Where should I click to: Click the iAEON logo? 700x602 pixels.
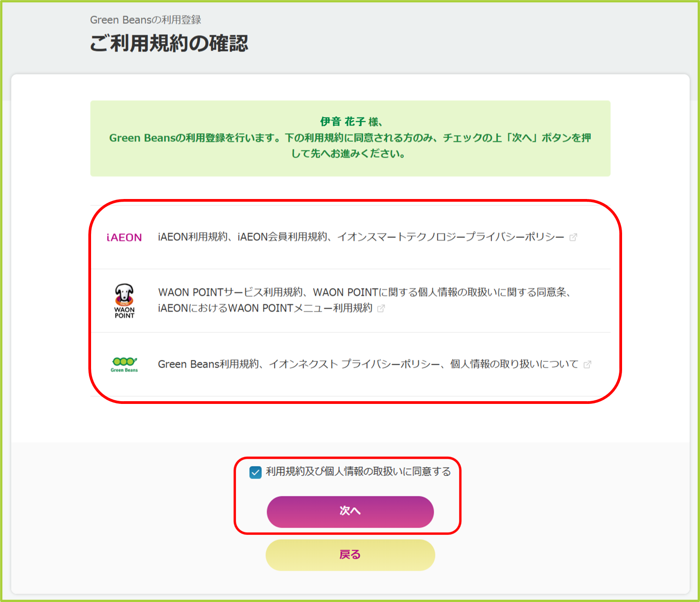click(x=124, y=238)
